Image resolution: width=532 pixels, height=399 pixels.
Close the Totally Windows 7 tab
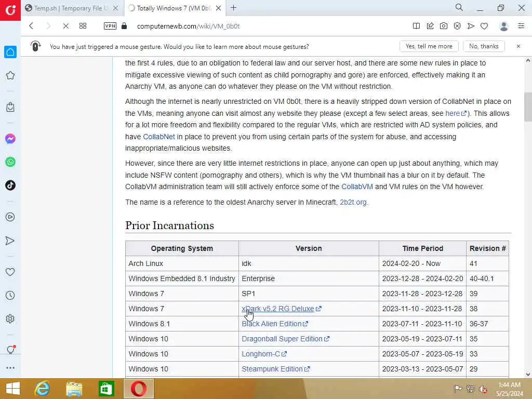219,8
